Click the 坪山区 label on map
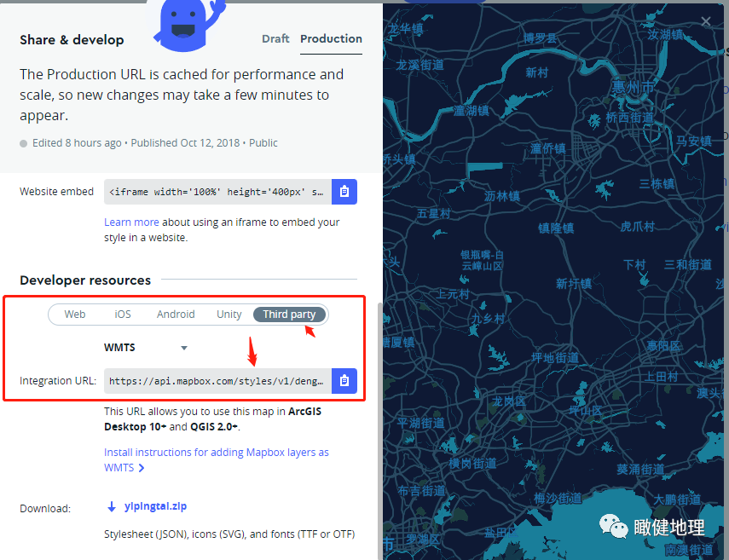Screen dimensions: 729x560 pos(586,411)
